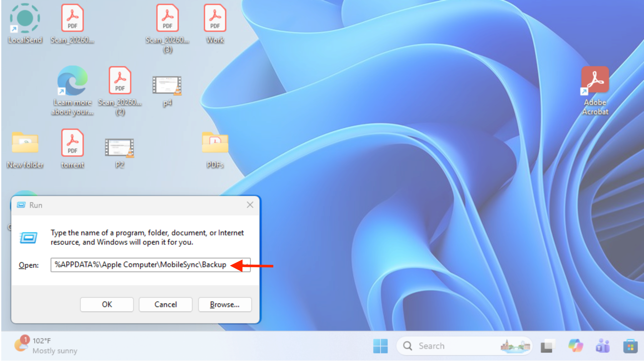The image size is (644, 362).
Task: Close the Run dialog window
Action: pos(250,205)
